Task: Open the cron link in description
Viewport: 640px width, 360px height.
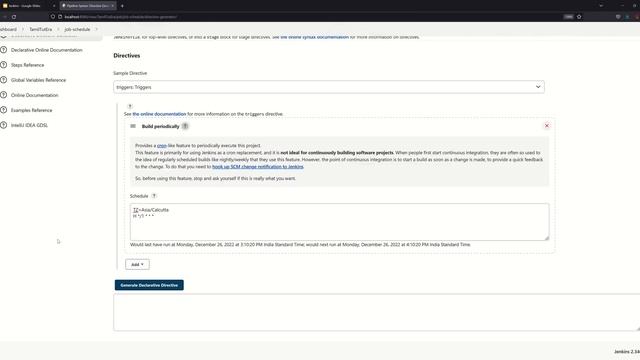Action: (162, 146)
